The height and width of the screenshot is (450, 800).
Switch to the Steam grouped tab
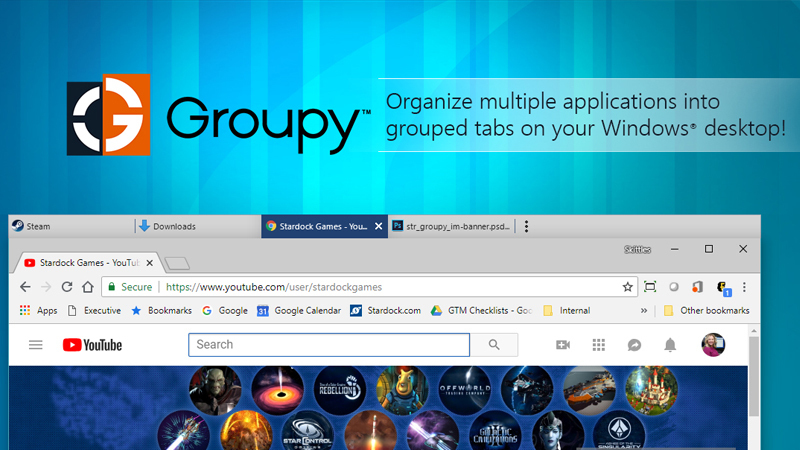pos(71,226)
